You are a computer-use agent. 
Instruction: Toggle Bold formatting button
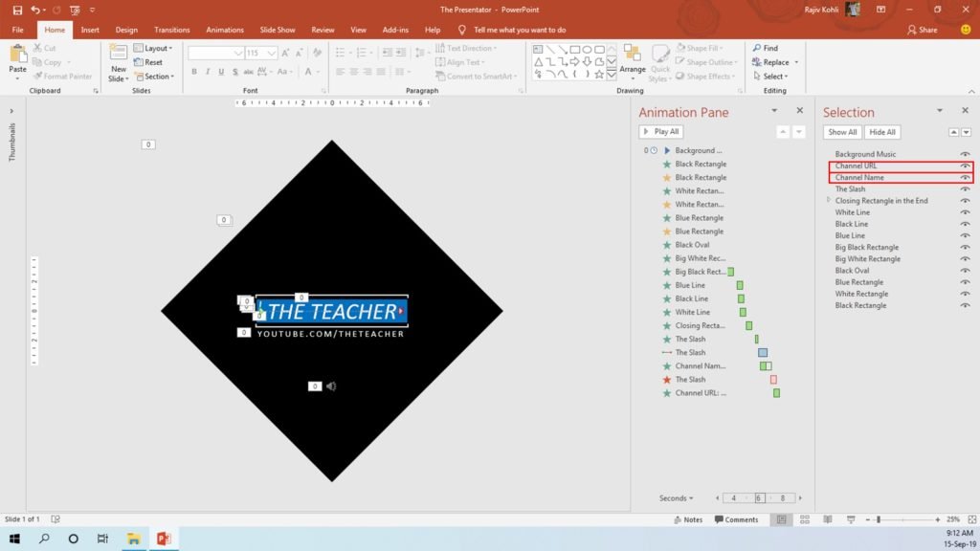[194, 72]
